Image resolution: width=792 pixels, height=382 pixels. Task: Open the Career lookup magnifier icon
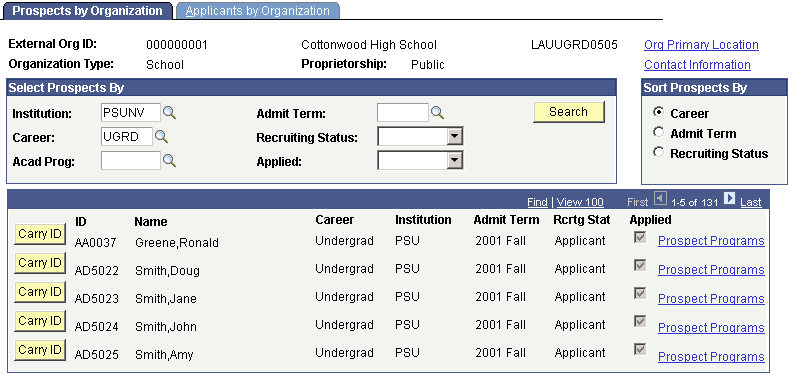[162, 136]
